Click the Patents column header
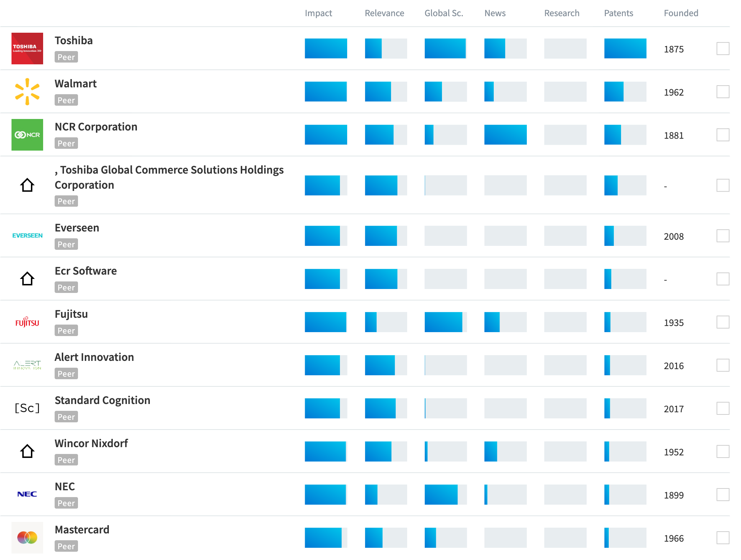This screenshot has height=560, width=741. [618, 13]
